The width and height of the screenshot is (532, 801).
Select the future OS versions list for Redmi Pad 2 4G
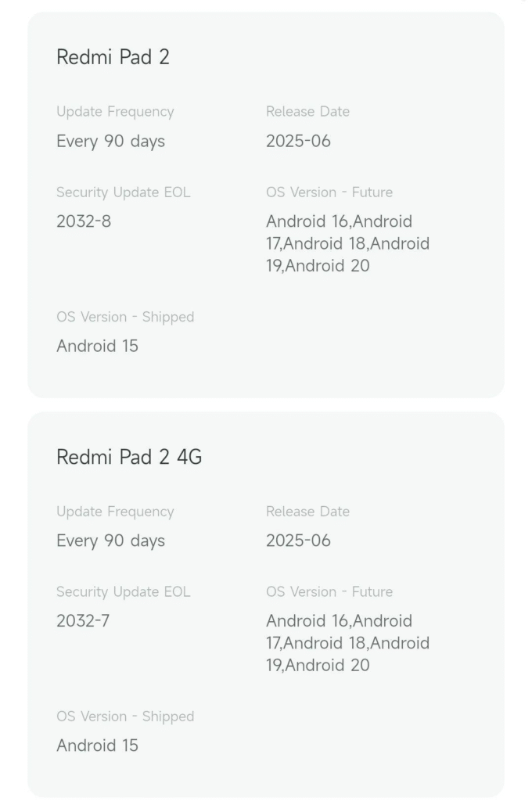point(347,643)
